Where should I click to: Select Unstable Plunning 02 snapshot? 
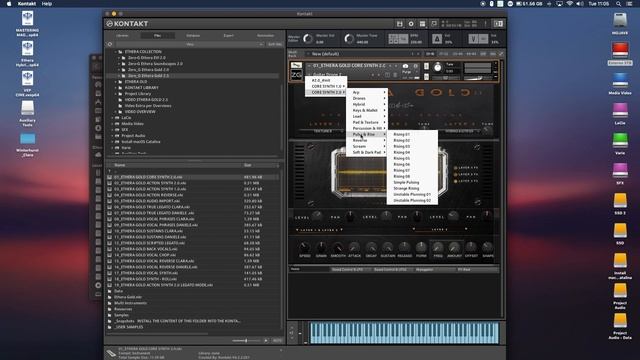click(412, 200)
